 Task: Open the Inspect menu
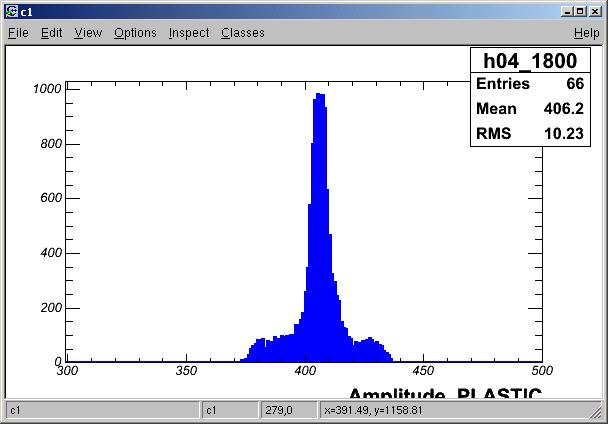189,33
